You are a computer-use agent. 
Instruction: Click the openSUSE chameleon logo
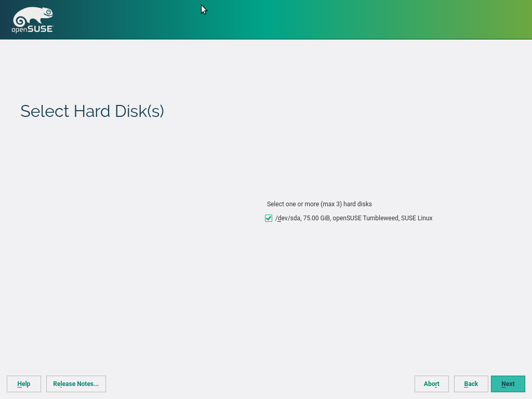click(x=33, y=17)
